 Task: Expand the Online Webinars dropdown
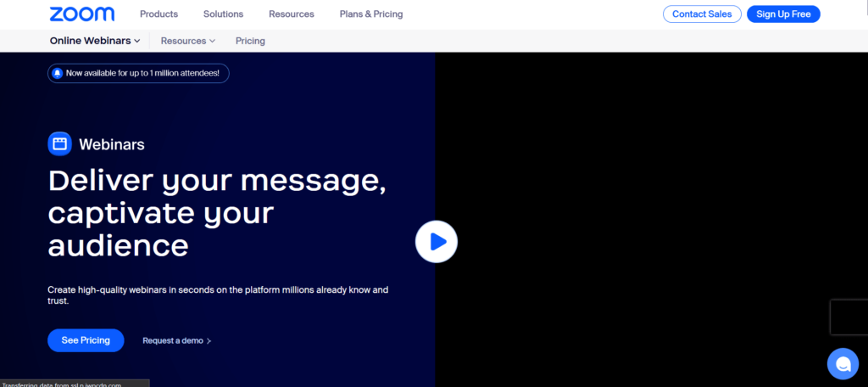(x=95, y=41)
